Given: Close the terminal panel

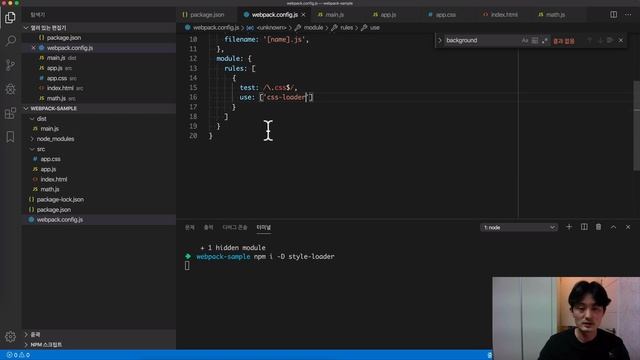Looking at the screenshot, I should coord(628,227).
